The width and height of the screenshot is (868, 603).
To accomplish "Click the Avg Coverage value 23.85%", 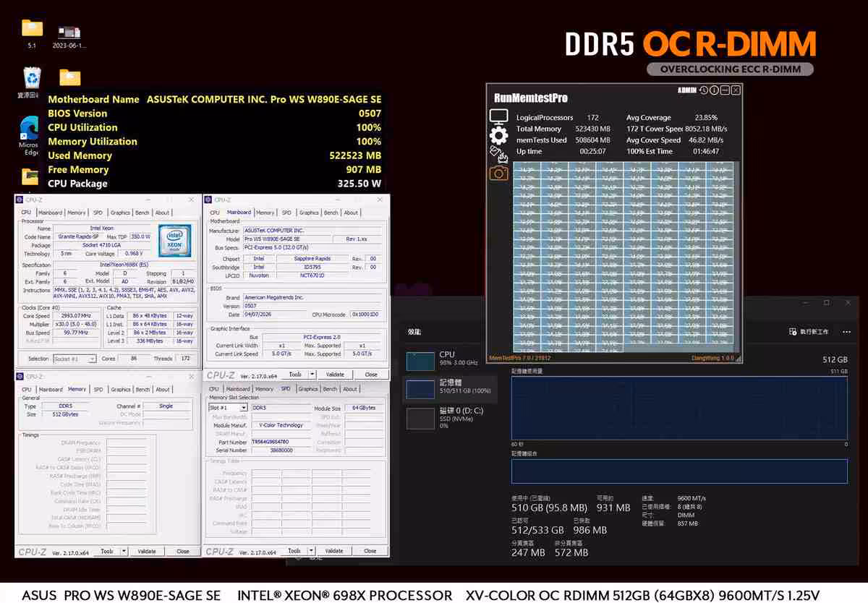I will coord(706,117).
